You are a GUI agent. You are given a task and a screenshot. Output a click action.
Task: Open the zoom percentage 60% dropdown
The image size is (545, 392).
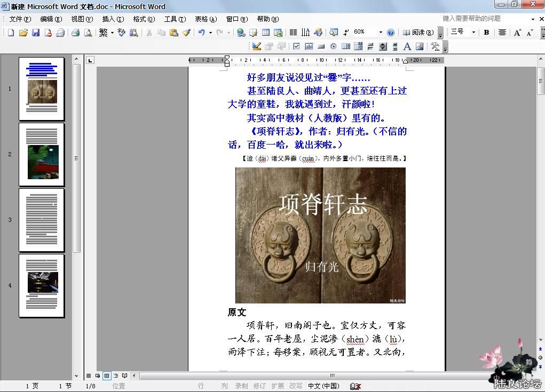381,33
